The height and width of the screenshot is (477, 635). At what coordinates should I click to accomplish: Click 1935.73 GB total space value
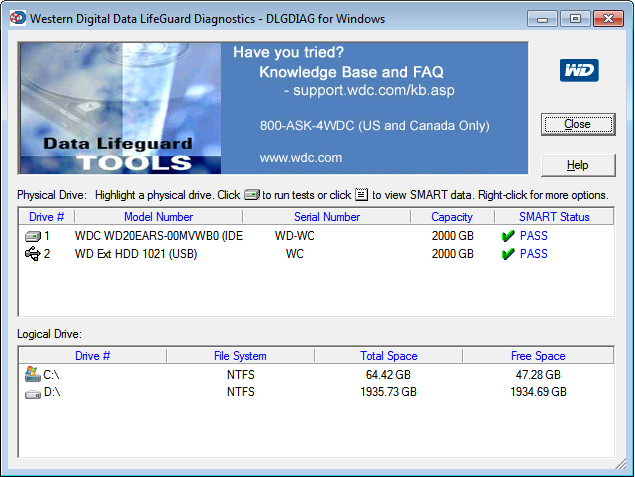click(388, 392)
